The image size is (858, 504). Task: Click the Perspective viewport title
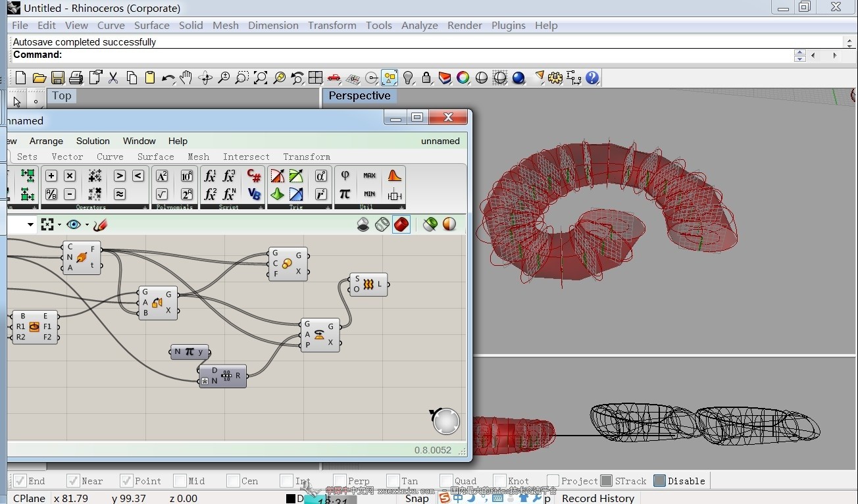tap(359, 95)
